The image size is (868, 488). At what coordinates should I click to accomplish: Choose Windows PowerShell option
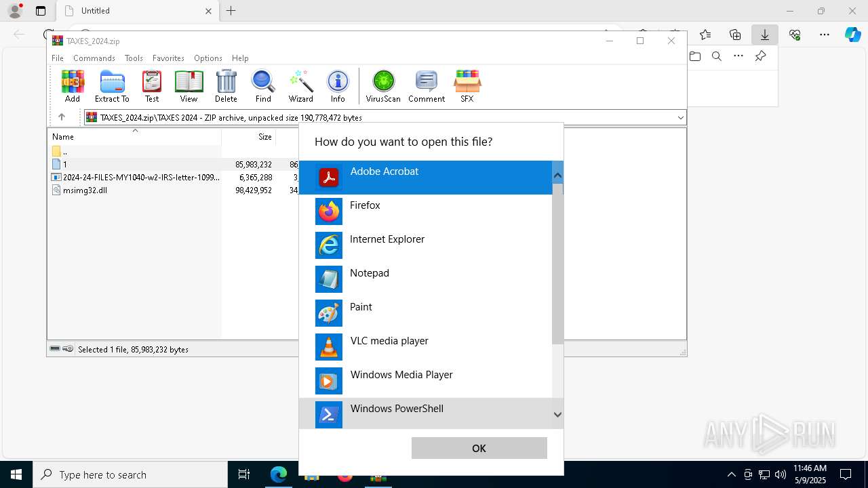(x=426, y=413)
